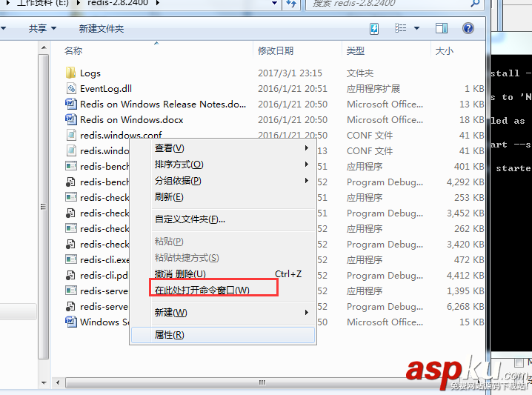Open the Share (共享) dropdown
Screen dimensions: 532x395
click(42, 28)
